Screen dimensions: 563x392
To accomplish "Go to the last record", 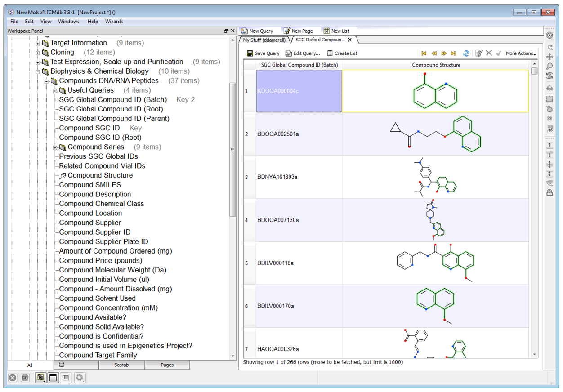I will (453, 53).
